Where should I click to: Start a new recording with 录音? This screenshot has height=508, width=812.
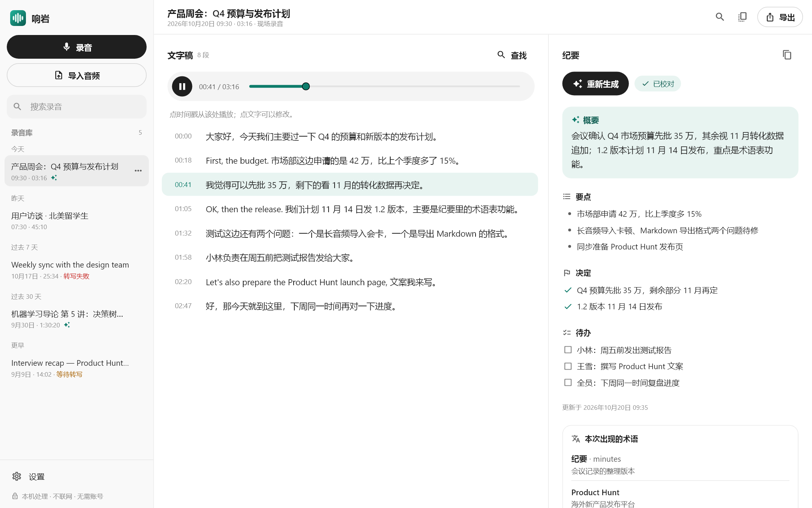[77, 47]
